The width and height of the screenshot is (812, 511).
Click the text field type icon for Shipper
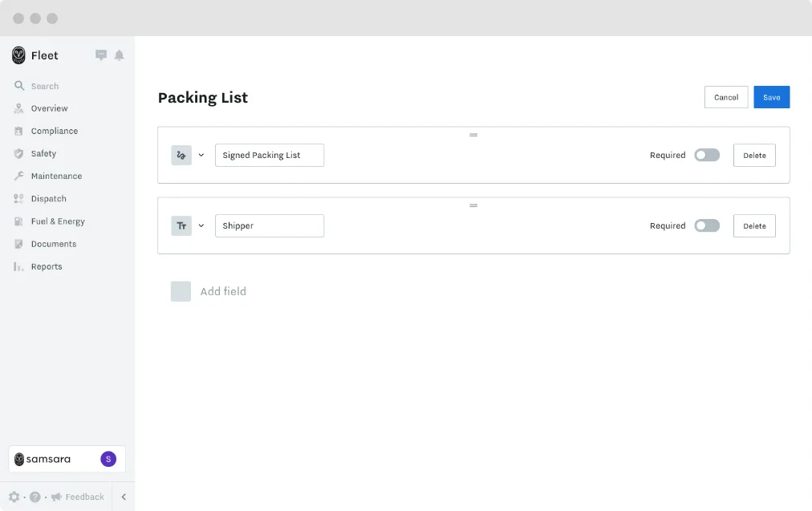[181, 225]
